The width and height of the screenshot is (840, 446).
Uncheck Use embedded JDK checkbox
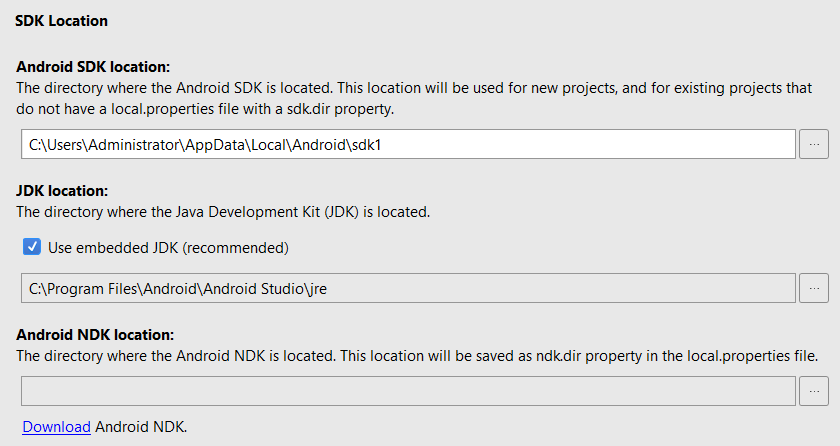[32, 247]
